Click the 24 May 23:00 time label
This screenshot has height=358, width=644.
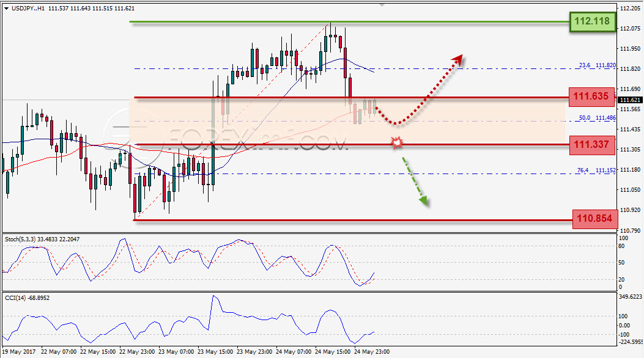click(x=372, y=352)
